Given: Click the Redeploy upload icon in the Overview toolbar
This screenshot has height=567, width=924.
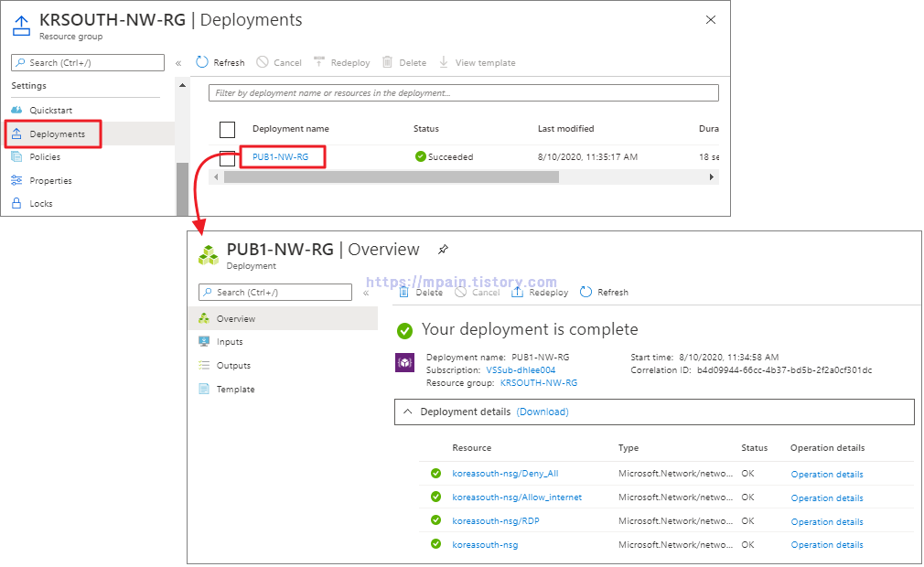Looking at the screenshot, I should click(x=517, y=292).
